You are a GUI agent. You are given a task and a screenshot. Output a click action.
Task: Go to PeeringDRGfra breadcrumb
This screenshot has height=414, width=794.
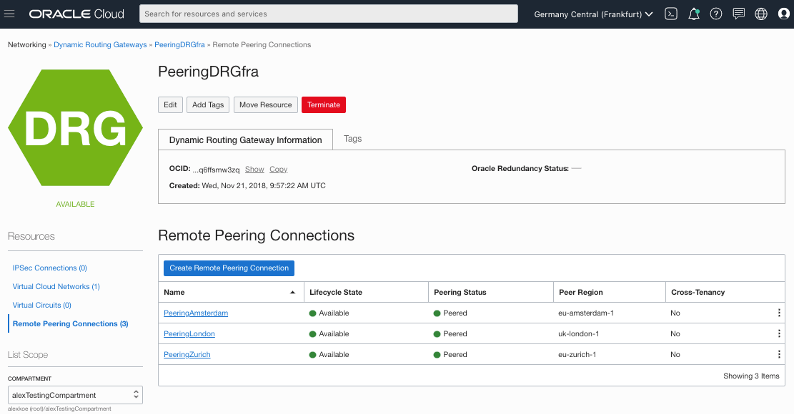click(x=180, y=45)
